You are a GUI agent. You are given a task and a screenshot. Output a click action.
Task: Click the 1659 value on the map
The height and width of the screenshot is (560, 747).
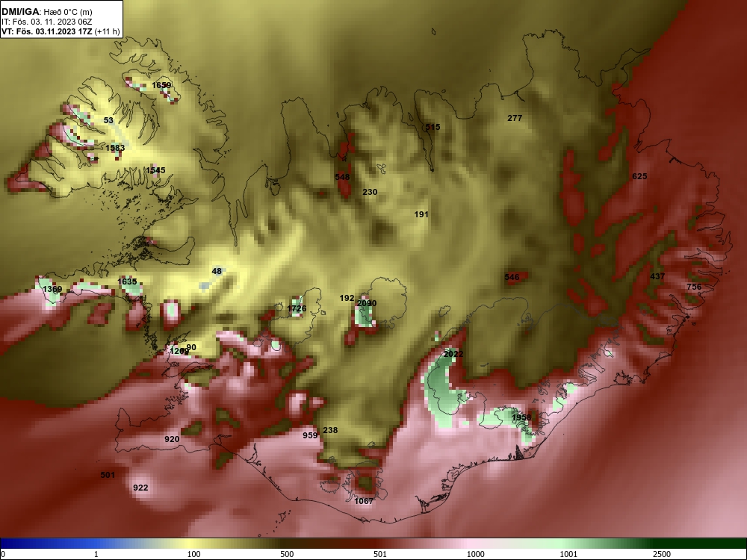(x=161, y=85)
